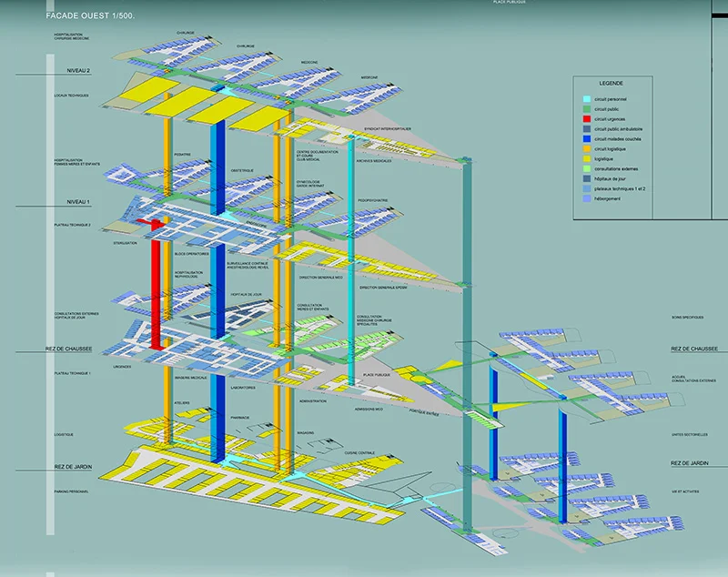The height and width of the screenshot is (577, 728).
Task: Click the 'SURVEILLANCE CONTINUE' label
Action: coord(247,263)
